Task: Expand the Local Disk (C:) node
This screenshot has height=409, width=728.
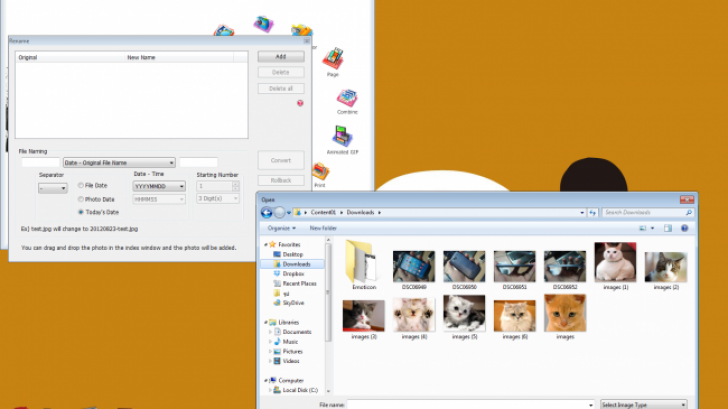Action: tap(270, 390)
